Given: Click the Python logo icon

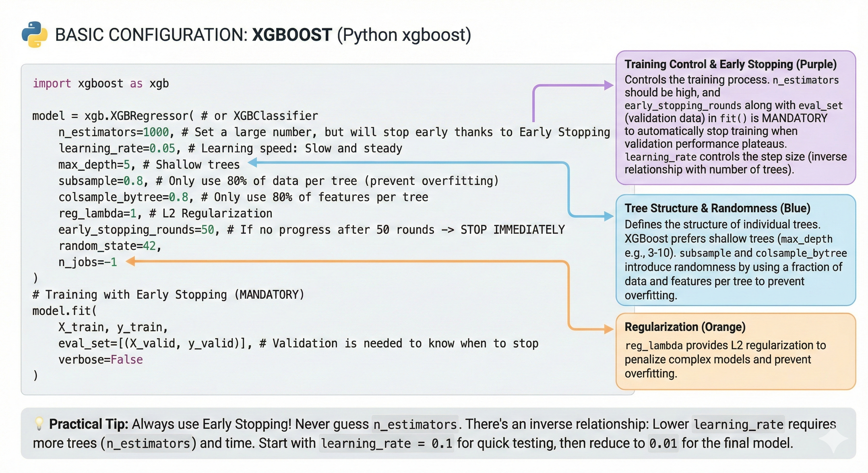Looking at the screenshot, I should [x=35, y=34].
